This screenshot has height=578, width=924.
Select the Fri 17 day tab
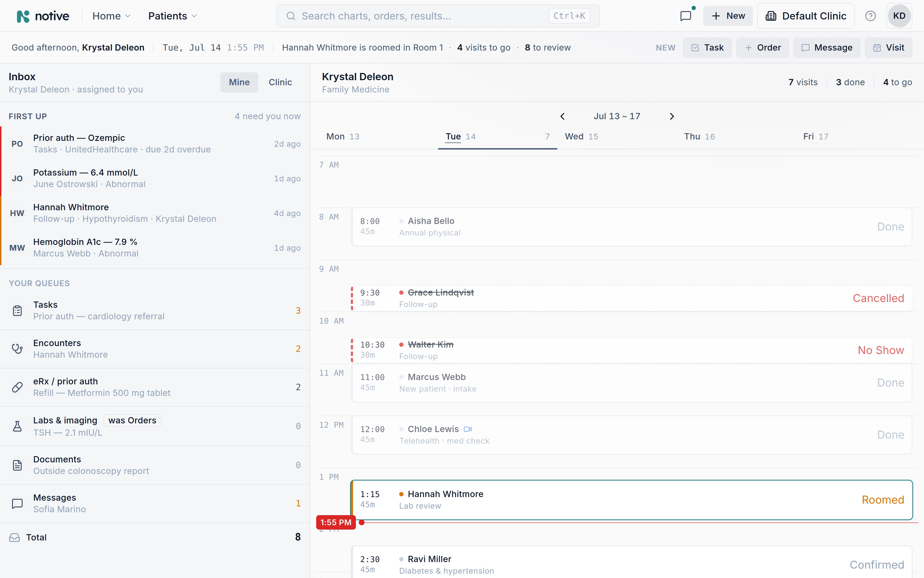(x=855, y=137)
